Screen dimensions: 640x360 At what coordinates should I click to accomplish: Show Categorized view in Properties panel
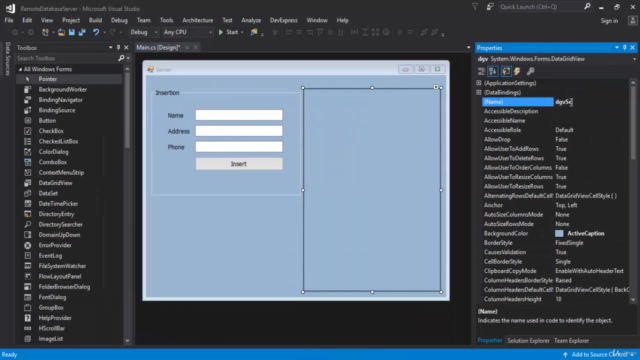click(482, 71)
